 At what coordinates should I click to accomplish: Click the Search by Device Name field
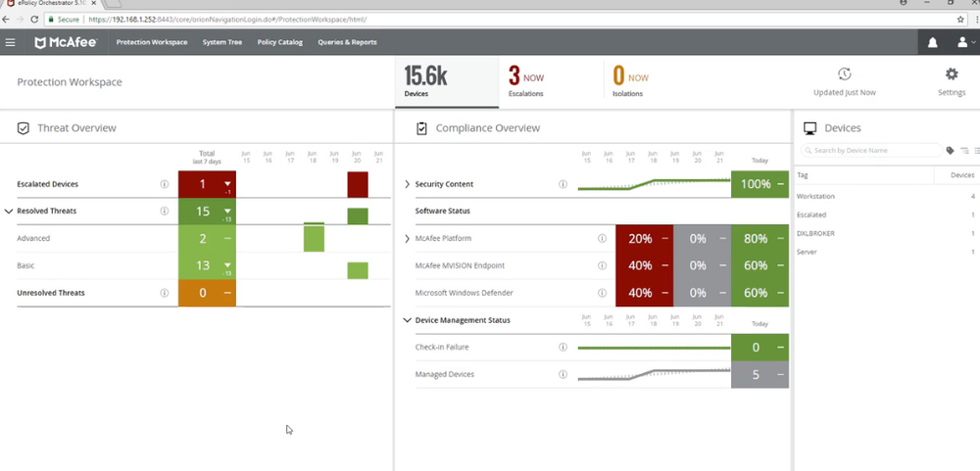[x=871, y=151]
